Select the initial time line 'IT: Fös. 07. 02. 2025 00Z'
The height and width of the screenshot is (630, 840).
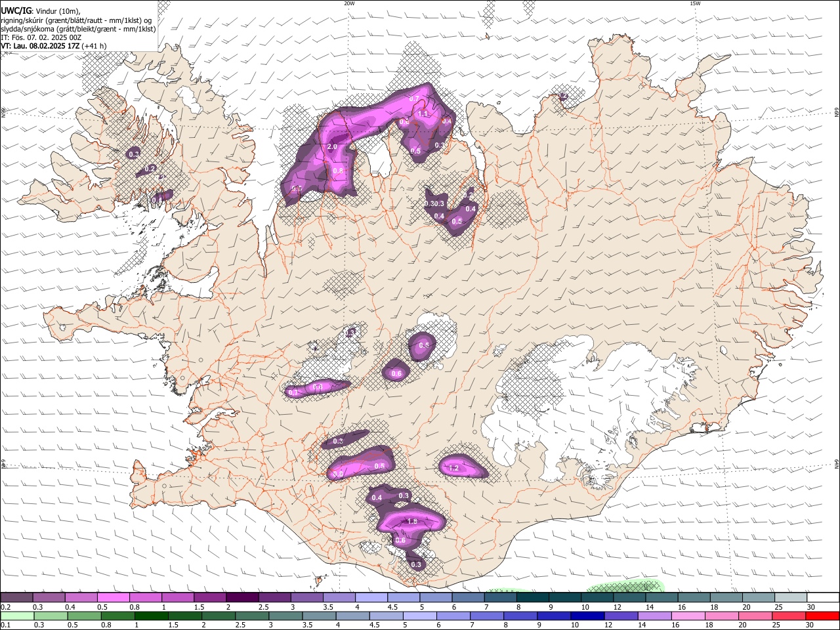(41, 37)
